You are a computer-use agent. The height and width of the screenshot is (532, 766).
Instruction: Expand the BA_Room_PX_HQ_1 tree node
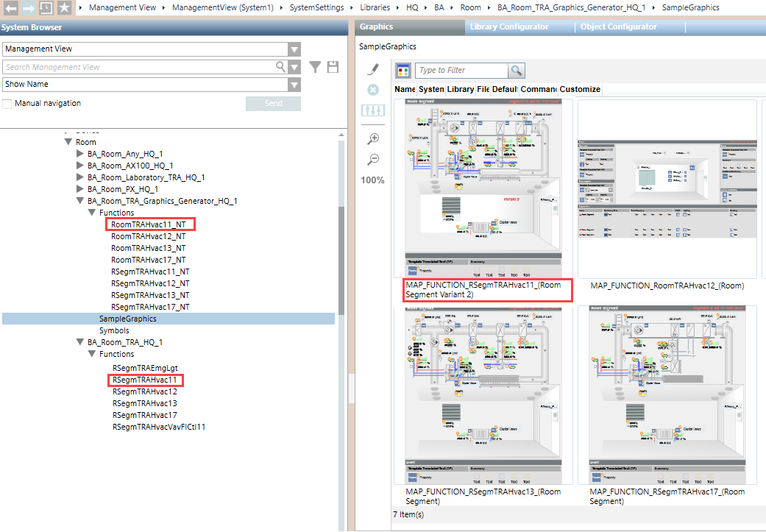pyautogui.click(x=80, y=189)
